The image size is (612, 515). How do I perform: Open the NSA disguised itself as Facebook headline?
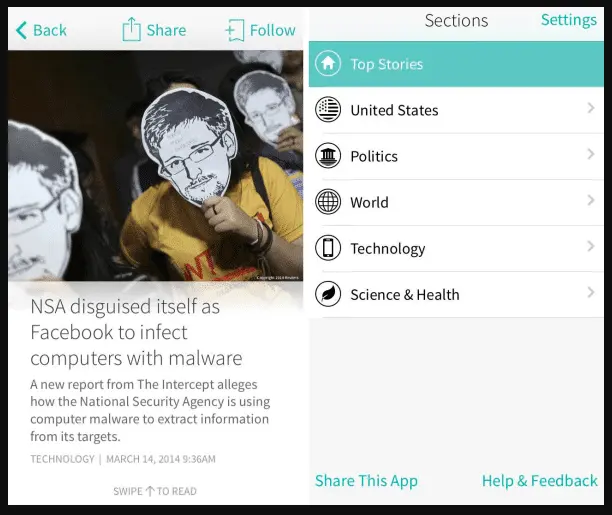(136, 332)
